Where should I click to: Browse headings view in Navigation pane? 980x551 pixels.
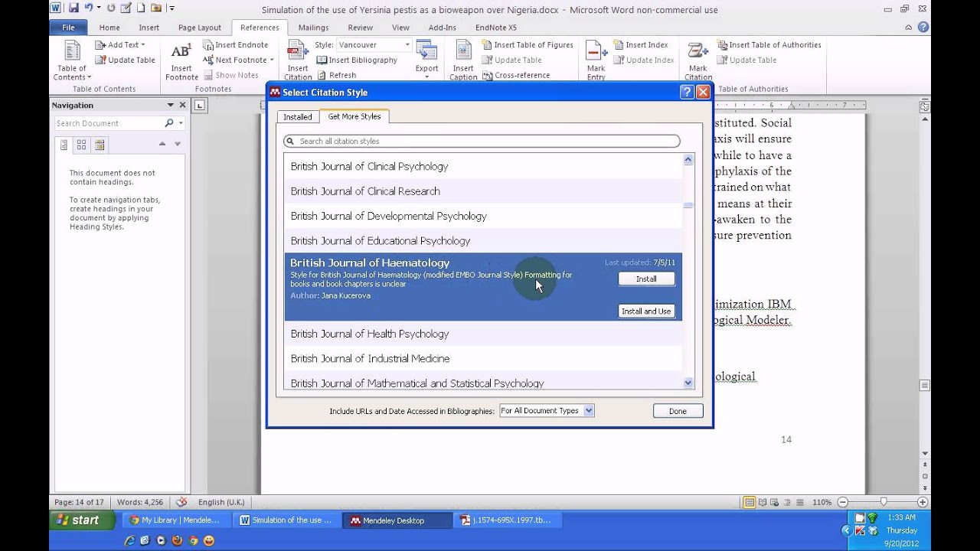pyautogui.click(x=64, y=144)
